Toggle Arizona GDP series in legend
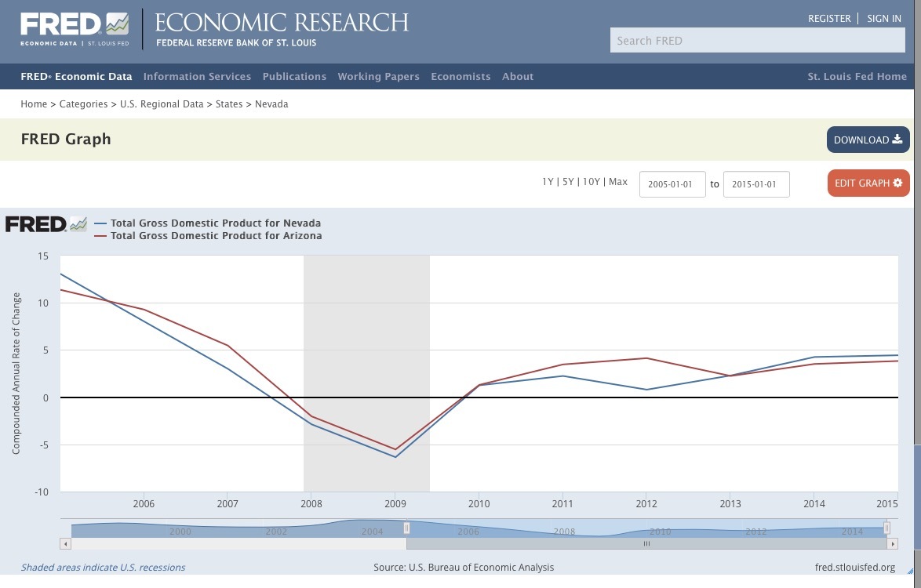 pyautogui.click(x=216, y=235)
